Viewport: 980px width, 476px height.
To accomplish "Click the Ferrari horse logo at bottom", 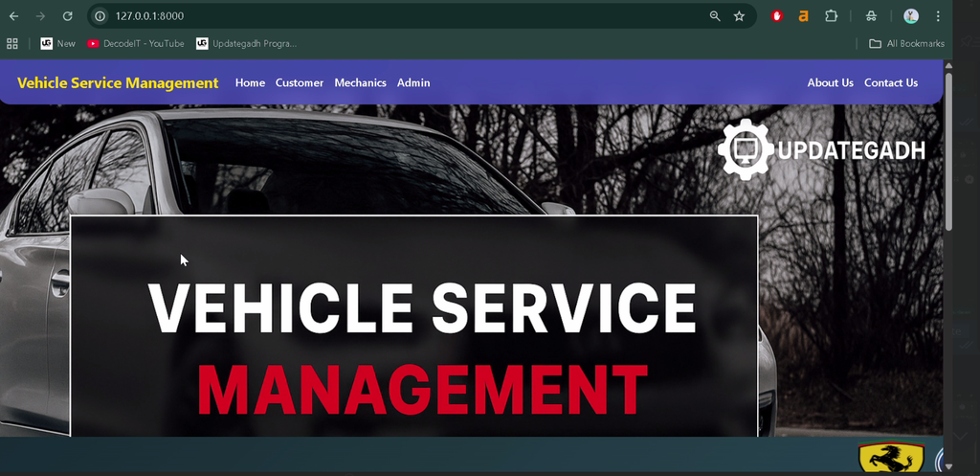I will 891,457.
